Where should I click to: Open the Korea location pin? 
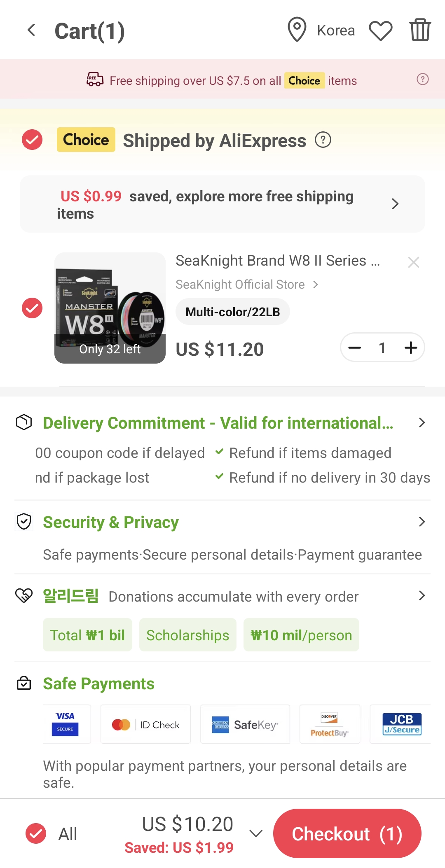pyautogui.click(x=297, y=30)
